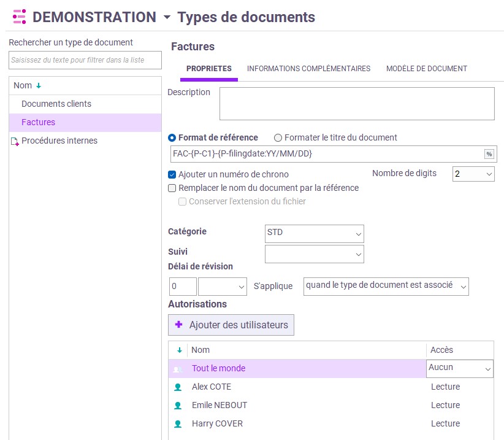This screenshot has height=440, width=504.
Task: Enable Remplacer le nom du document par la référence
Action: (x=172, y=188)
